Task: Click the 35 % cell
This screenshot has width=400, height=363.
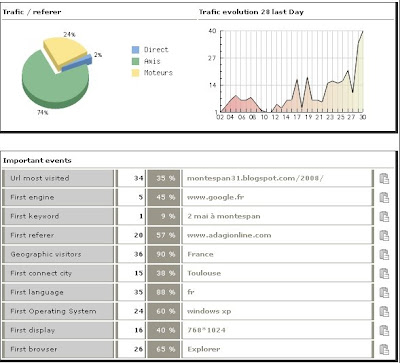Action: click(164, 178)
